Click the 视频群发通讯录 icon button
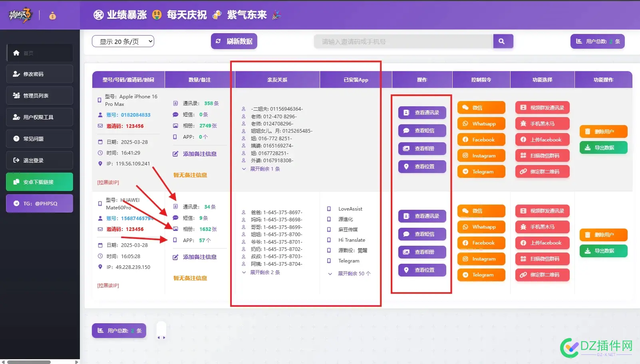 pos(542,107)
